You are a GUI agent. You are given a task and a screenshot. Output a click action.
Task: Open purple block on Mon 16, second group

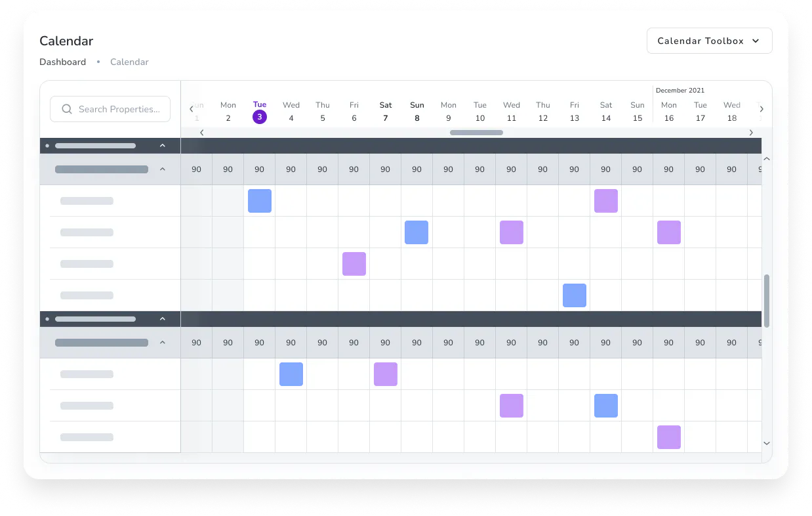[669, 437]
